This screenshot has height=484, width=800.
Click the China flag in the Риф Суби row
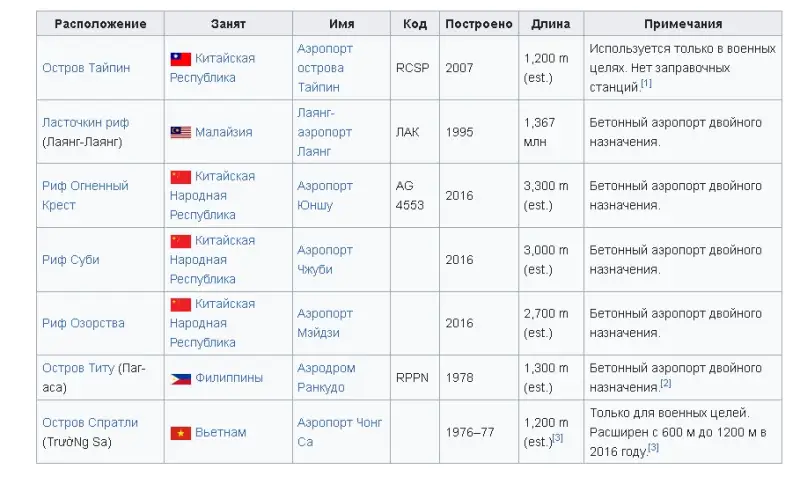pyautogui.click(x=181, y=241)
